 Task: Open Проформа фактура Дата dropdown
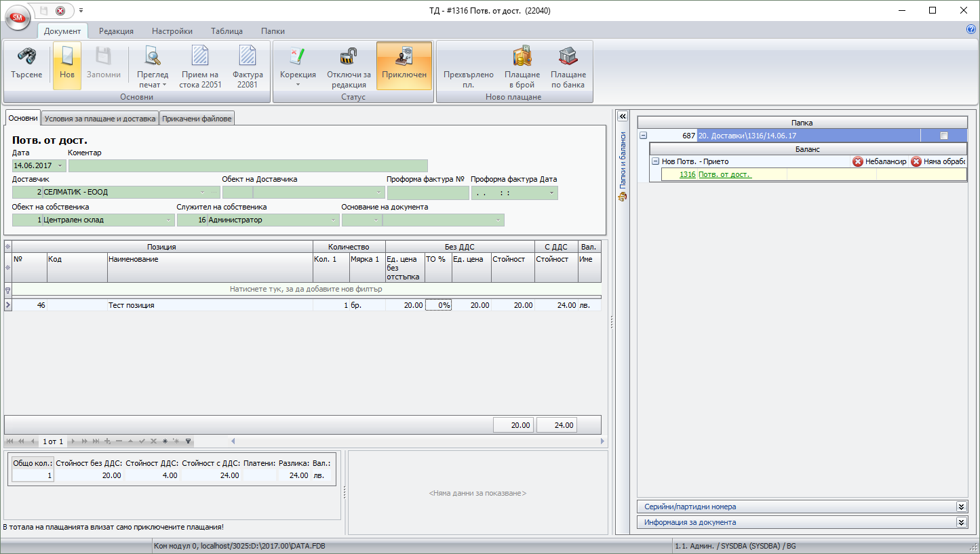tap(552, 193)
